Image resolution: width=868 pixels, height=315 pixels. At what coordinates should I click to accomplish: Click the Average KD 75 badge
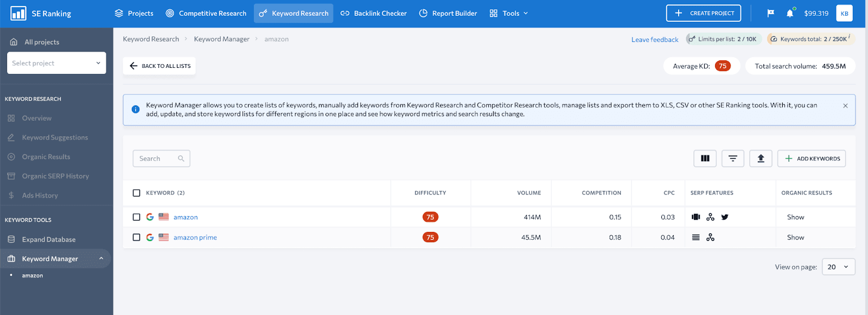(723, 66)
